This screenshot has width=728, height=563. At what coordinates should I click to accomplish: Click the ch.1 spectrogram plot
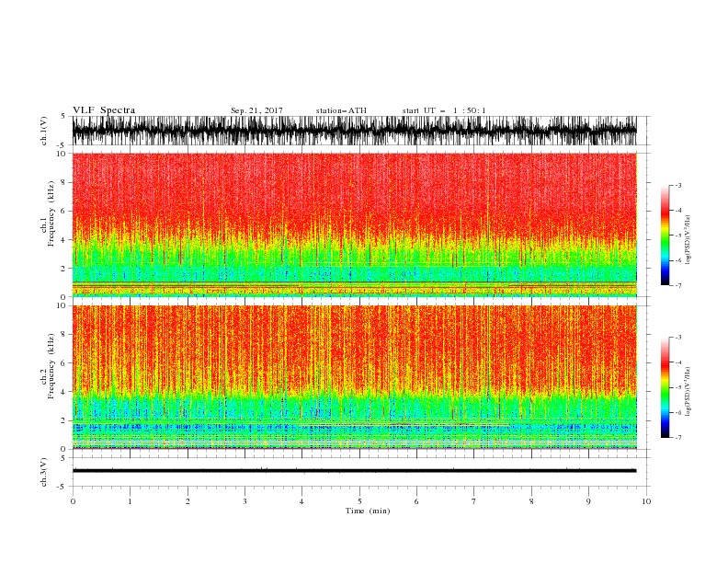pos(355,224)
